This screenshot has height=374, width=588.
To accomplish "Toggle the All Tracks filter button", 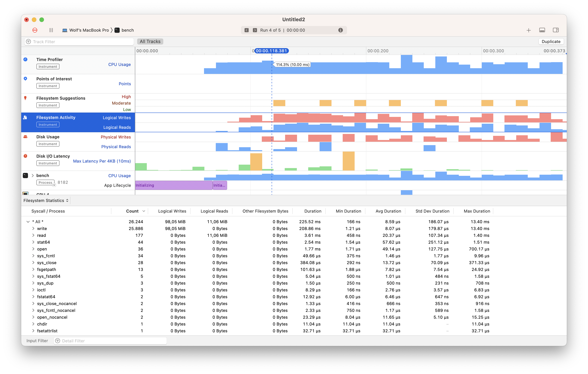I will point(150,41).
